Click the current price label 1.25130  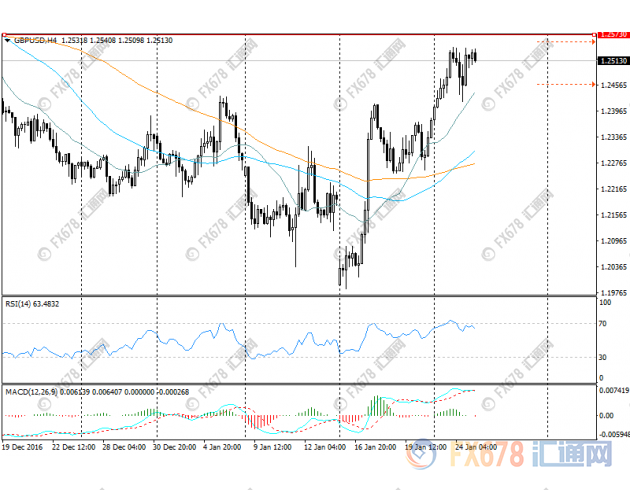coord(612,61)
